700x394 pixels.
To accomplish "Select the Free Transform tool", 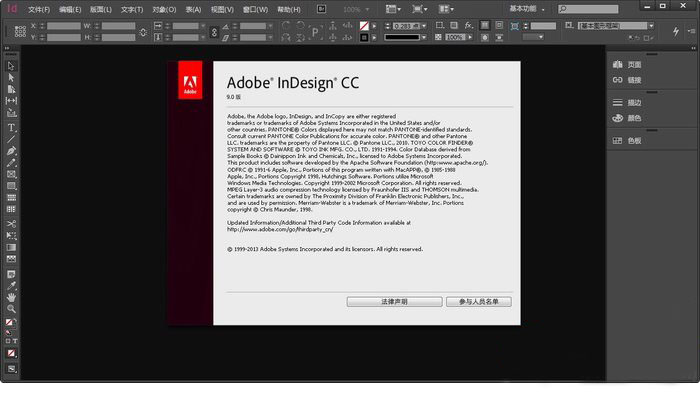I will [x=11, y=236].
